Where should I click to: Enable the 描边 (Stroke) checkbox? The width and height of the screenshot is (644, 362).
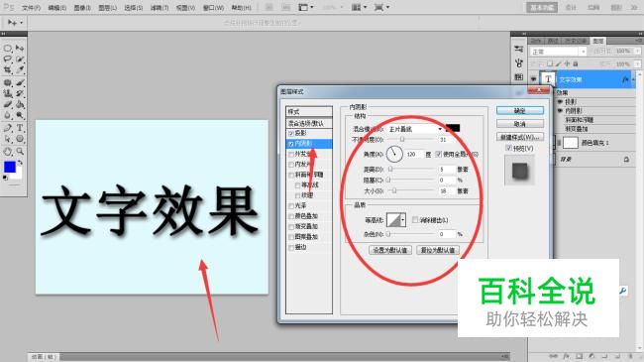(x=291, y=248)
